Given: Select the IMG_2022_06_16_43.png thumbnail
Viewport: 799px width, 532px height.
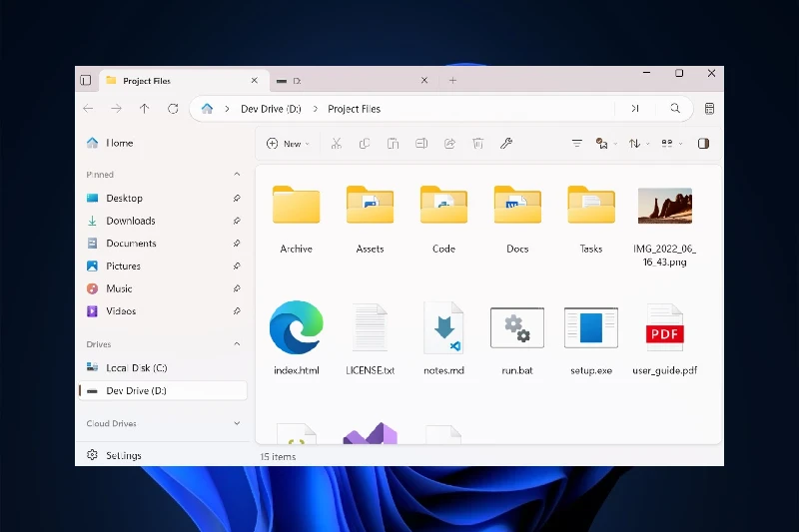Looking at the screenshot, I should pos(665,206).
